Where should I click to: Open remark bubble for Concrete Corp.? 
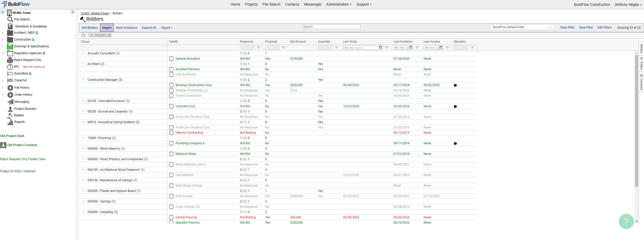tap(455, 107)
